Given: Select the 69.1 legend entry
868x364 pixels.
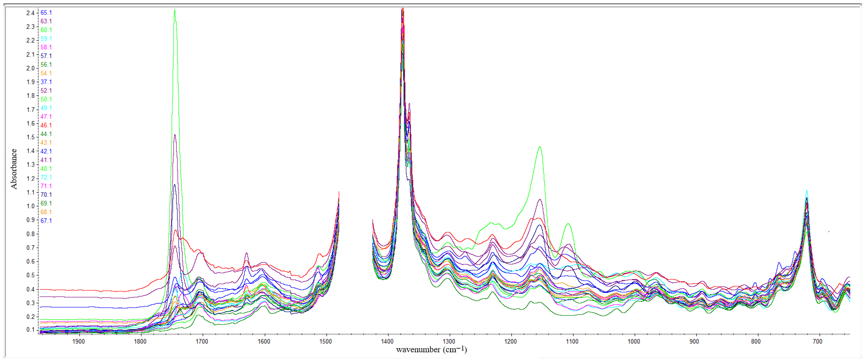Looking at the screenshot, I should 46,203.
